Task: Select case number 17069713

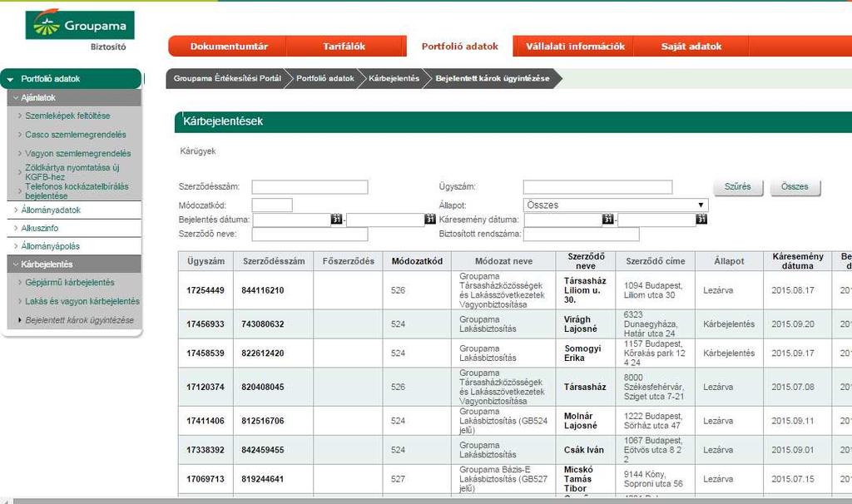Action: [x=206, y=479]
